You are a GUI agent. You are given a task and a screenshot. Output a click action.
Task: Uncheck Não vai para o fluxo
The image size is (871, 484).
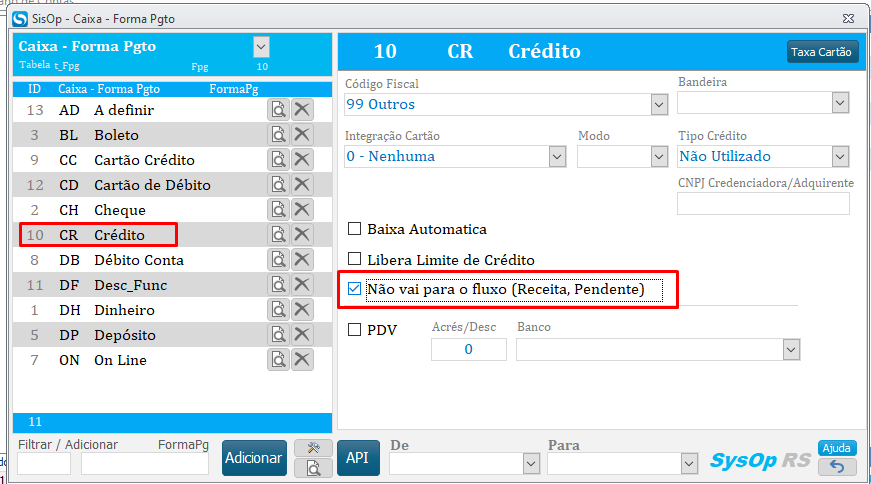[x=354, y=289]
